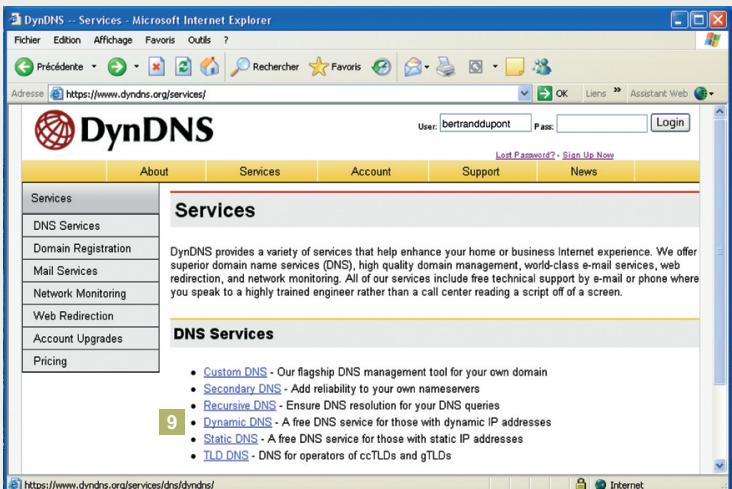The image size is (732, 489).
Task: Open the News navigation tab
Action: tap(584, 171)
